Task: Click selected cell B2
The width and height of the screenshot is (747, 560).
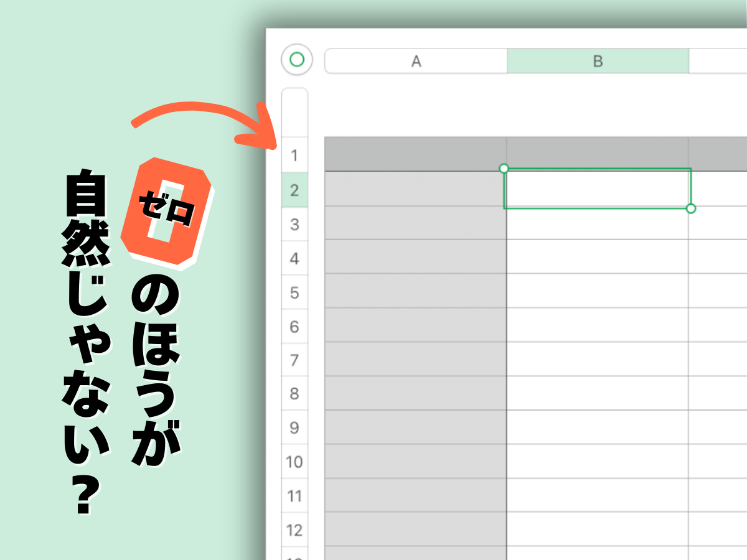Action: [598, 189]
